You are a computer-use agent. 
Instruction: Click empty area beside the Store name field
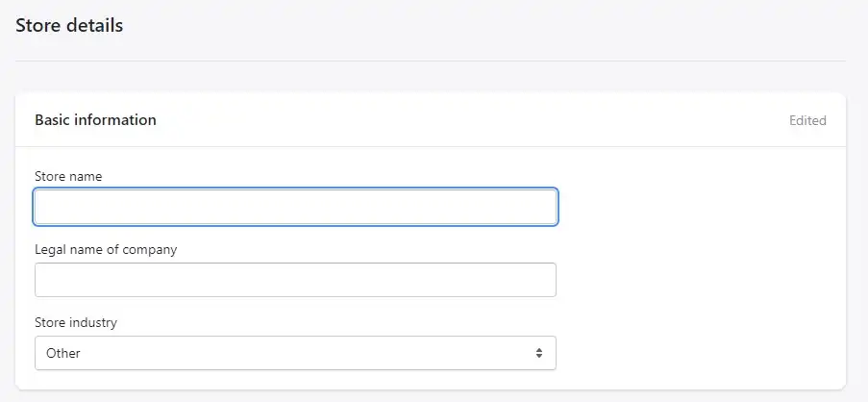701,207
